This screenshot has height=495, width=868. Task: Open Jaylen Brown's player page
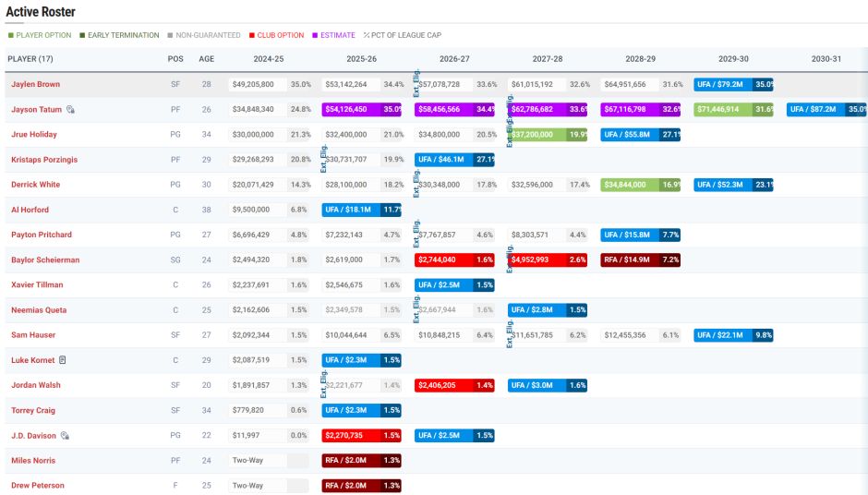click(x=35, y=84)
